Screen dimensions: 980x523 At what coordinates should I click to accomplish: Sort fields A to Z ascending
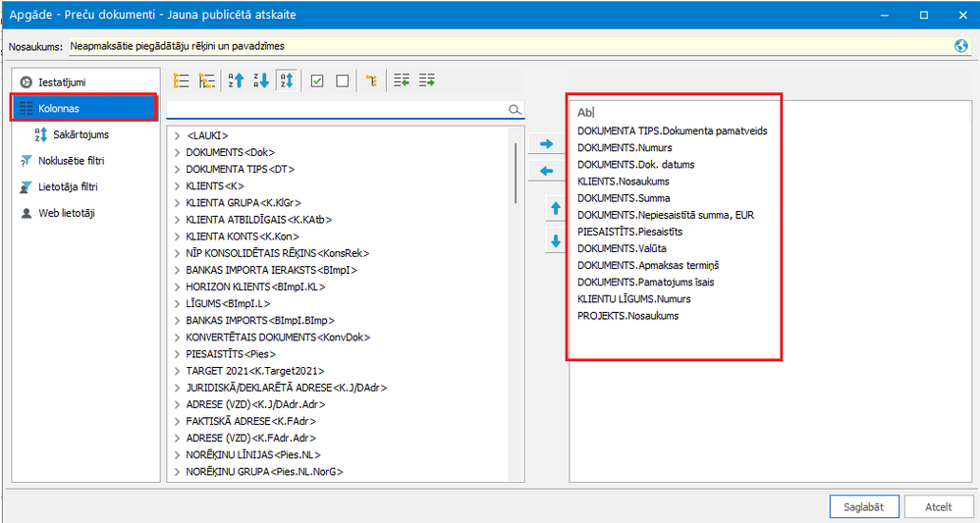(x=236, y=80)
